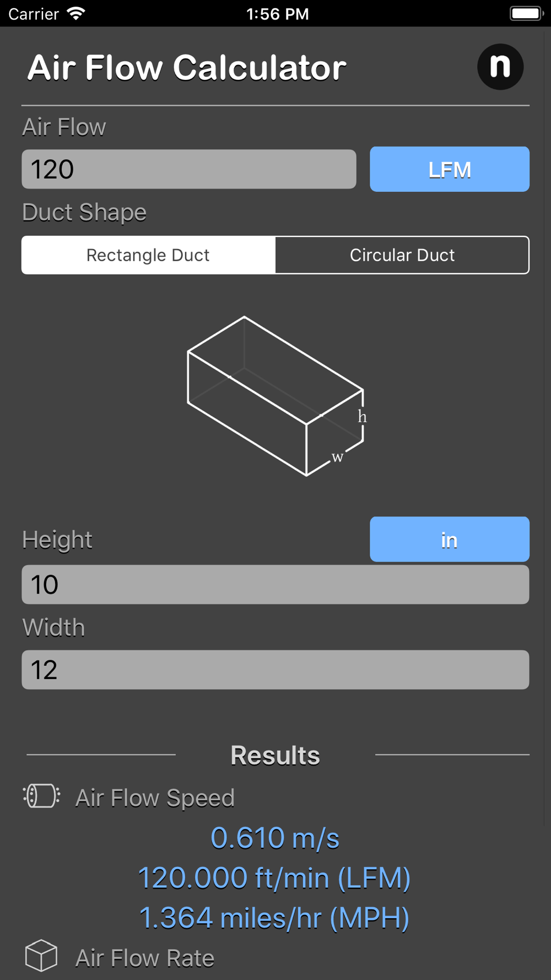
Task: Open the LFM unit selector
Action: click(x=450, y=169)
